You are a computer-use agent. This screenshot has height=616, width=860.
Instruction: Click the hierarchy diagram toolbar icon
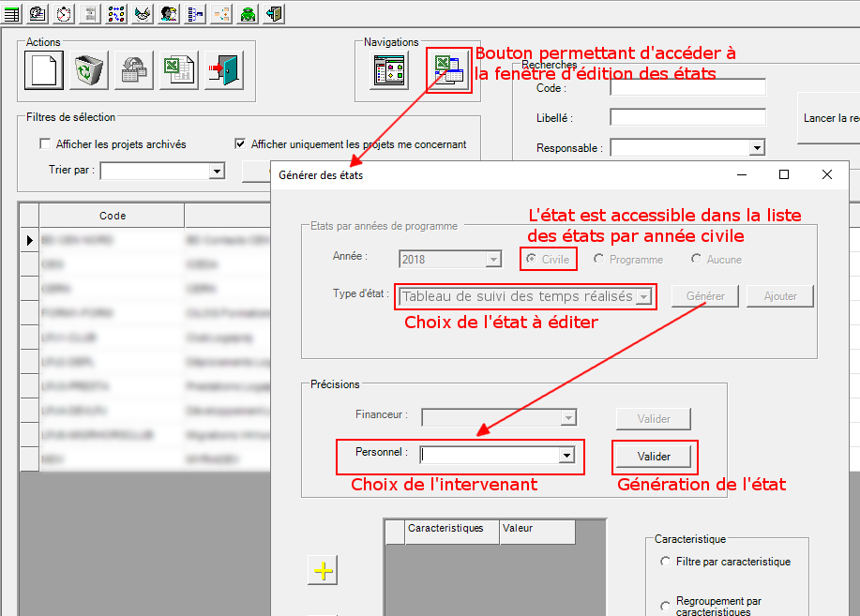pos(196,13)
